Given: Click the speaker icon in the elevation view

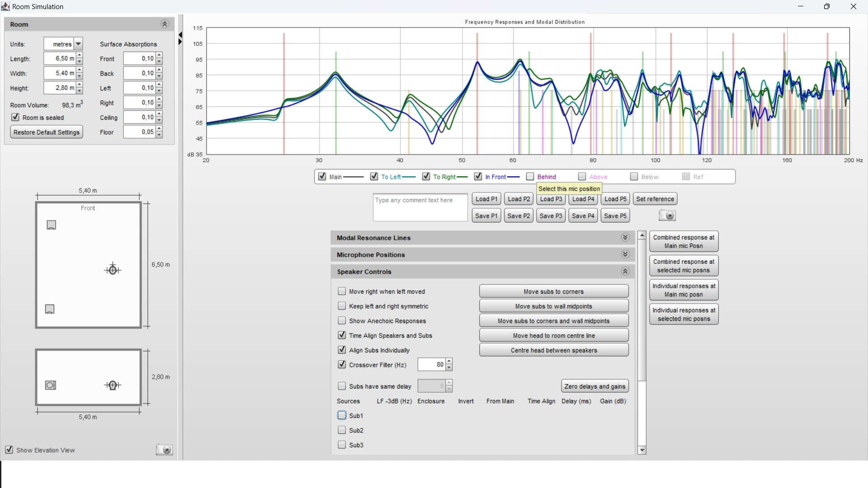Looking at the screenshot, I should coord(51,385).
